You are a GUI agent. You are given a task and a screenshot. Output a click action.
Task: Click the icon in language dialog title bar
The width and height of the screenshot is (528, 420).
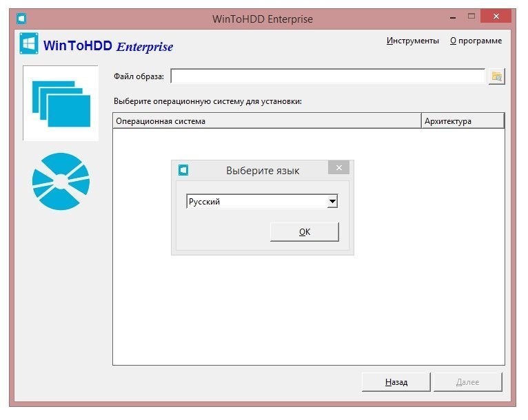click(x=183, y=170)
